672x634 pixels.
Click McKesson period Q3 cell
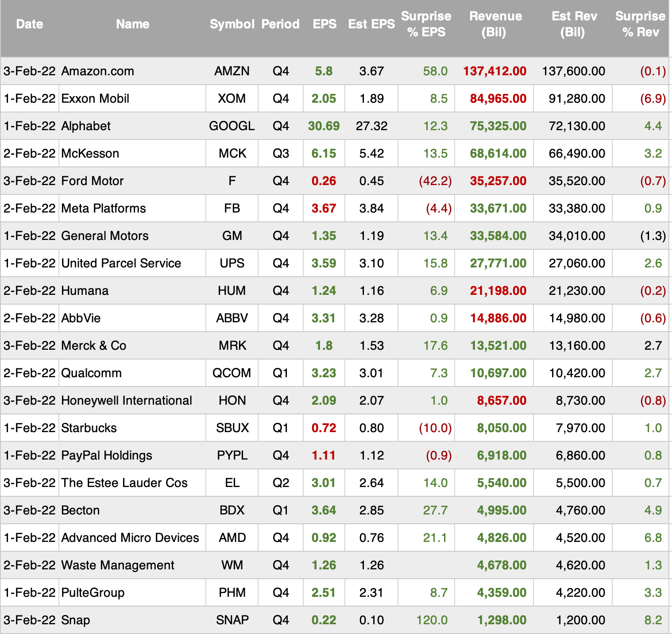[281, 153]
